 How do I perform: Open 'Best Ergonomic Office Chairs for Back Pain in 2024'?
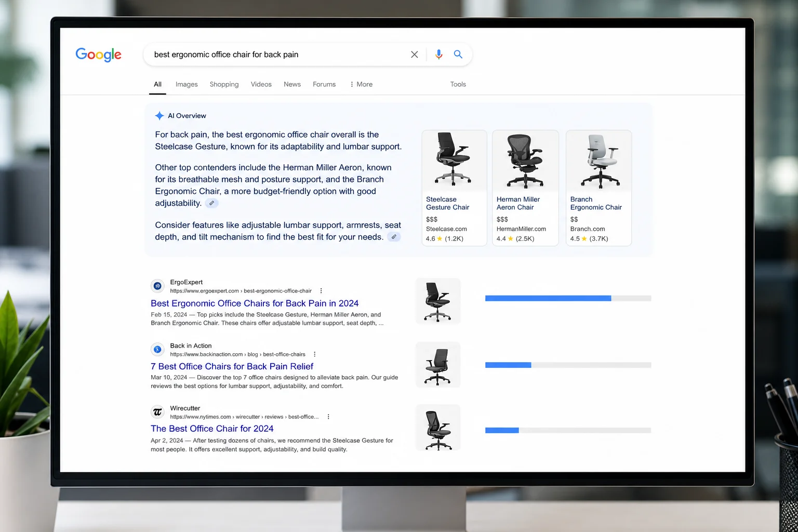click(255, 303)
